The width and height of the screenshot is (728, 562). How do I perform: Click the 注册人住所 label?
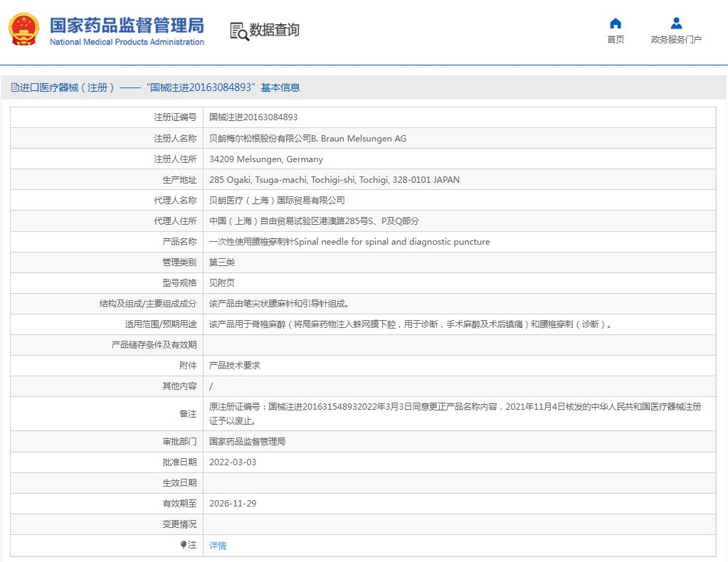click(x=175, y=159)
